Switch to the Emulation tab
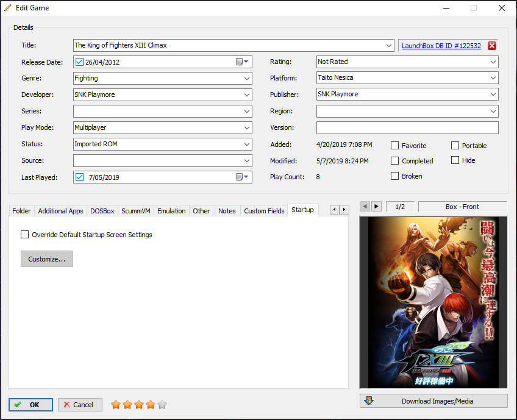 click(171, 211)
